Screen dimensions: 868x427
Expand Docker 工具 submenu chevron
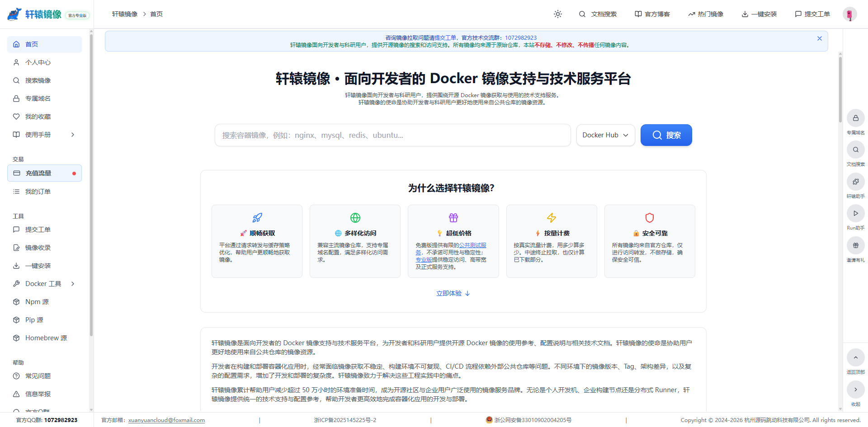coord(73,284)
